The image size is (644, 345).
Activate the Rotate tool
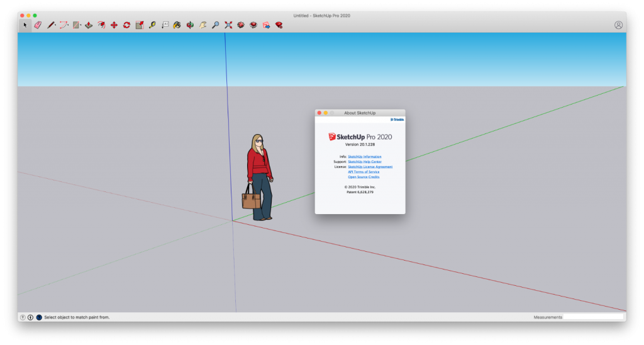pos(127,25)
